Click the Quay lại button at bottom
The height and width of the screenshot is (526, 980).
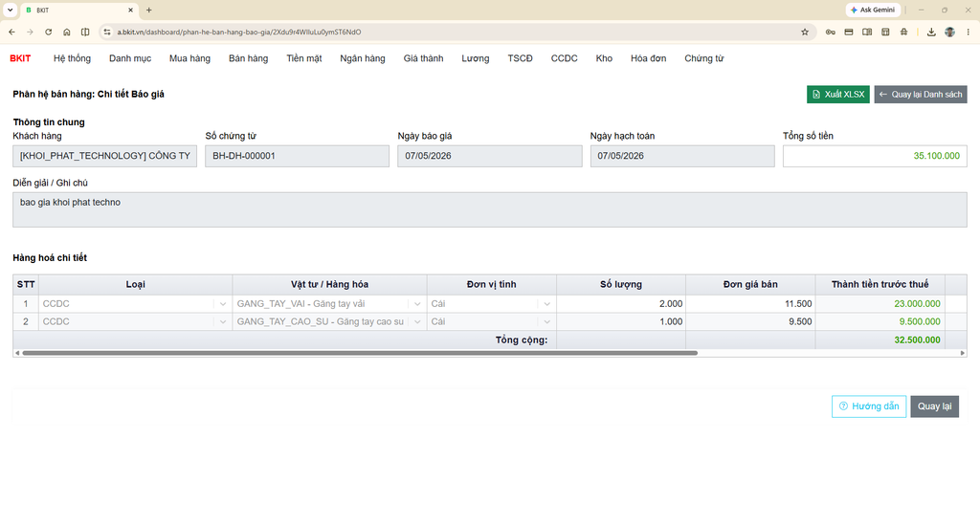coord(934,406)
